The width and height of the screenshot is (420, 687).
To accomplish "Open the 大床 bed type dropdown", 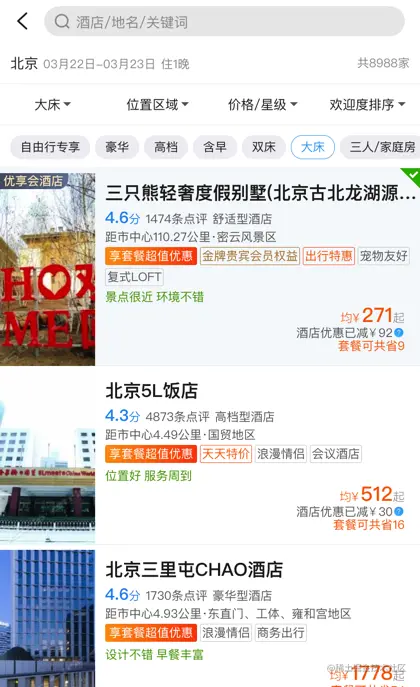I will 52,104.
